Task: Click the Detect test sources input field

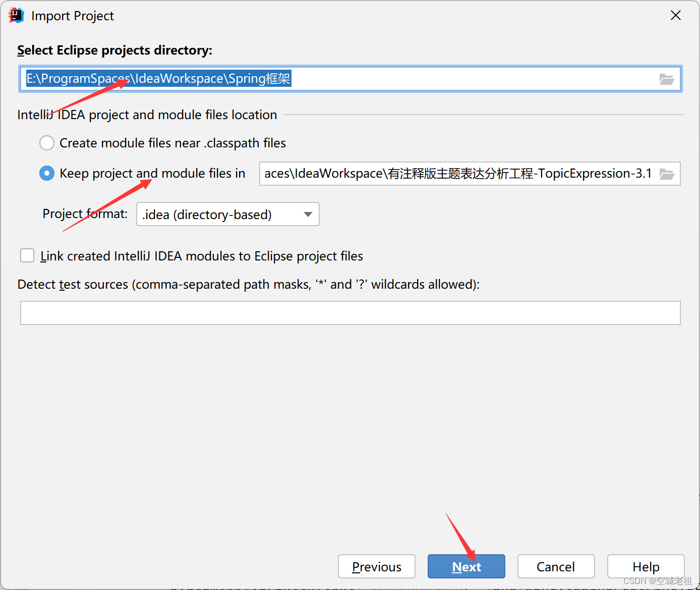Action: point(350,313)
